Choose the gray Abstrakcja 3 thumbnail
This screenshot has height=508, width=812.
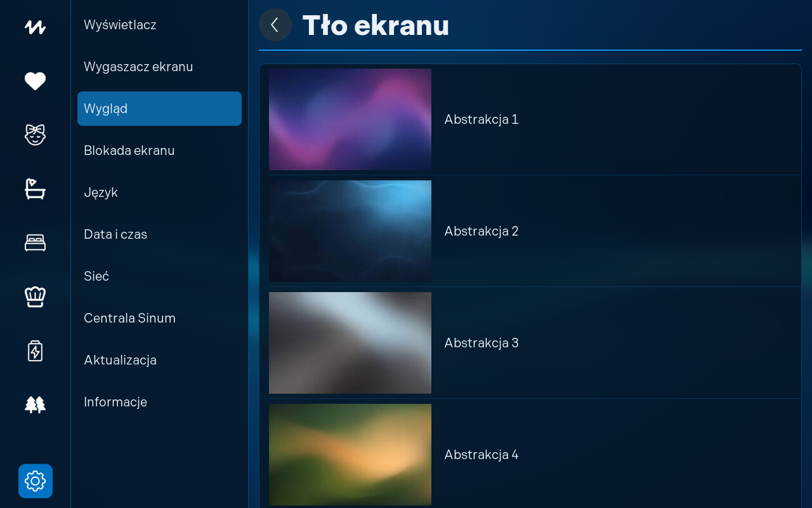pos(350,343)
